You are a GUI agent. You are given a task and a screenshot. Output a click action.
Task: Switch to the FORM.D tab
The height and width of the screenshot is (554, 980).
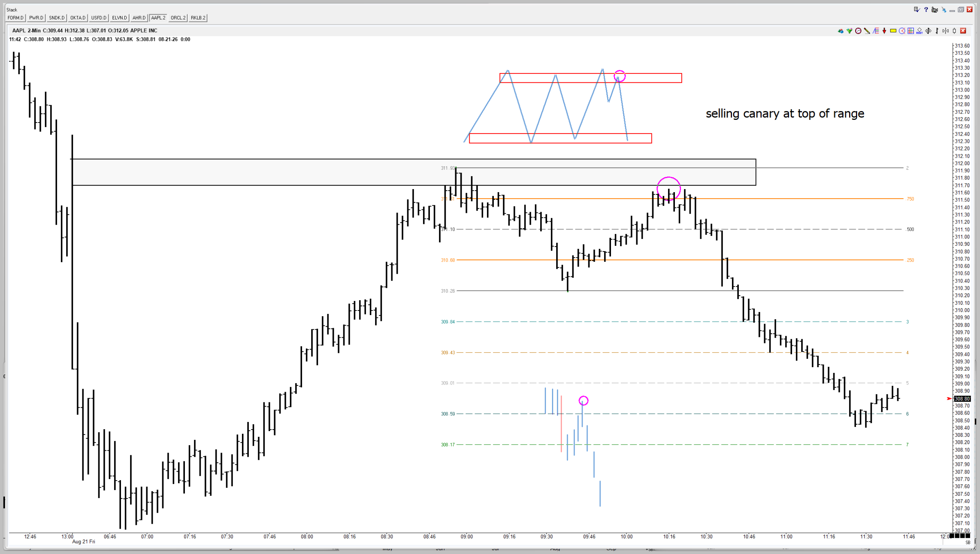(x=16, y=18)
